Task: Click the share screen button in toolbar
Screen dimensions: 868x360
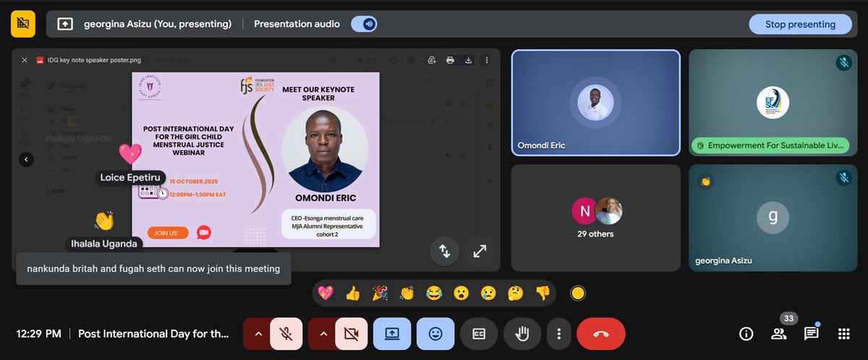Action: click(392, 334)
